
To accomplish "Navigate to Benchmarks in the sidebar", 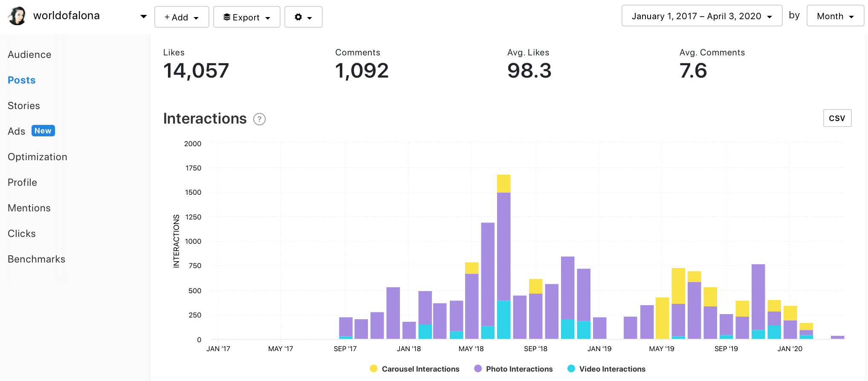I will [37, 259].
